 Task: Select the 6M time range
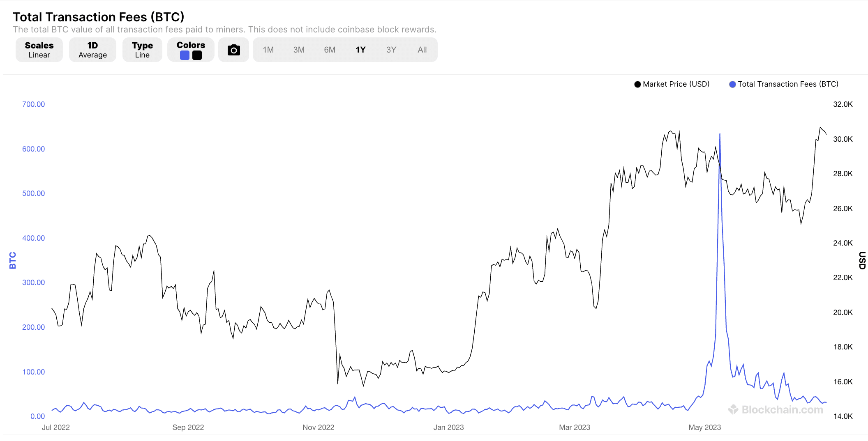point(330,50)
